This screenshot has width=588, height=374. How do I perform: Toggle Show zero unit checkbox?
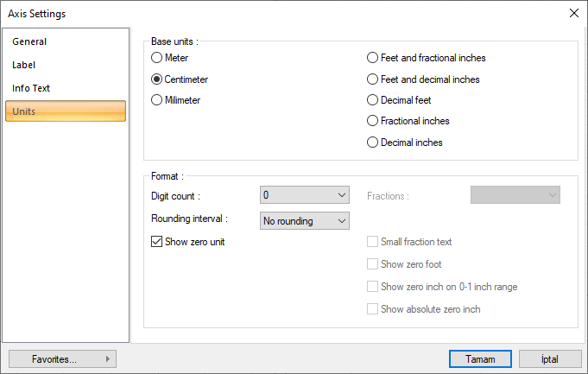157,242
